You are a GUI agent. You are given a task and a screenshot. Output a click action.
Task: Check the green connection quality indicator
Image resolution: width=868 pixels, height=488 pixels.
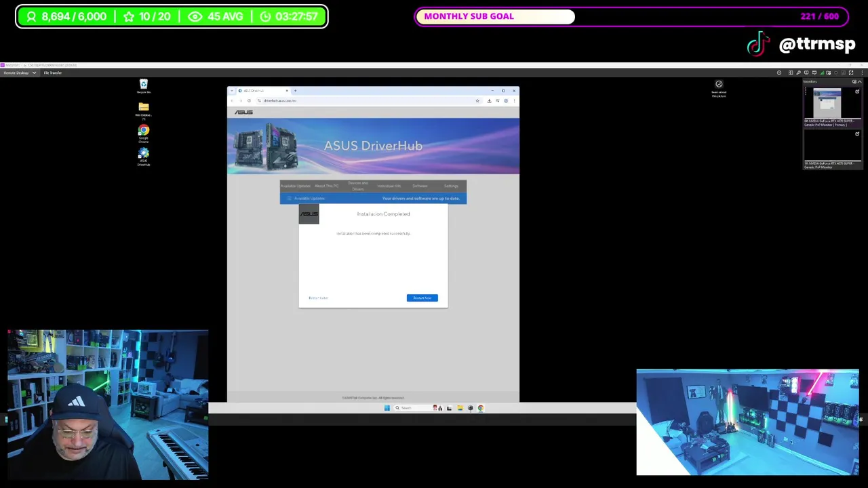[x=822, y=73]
